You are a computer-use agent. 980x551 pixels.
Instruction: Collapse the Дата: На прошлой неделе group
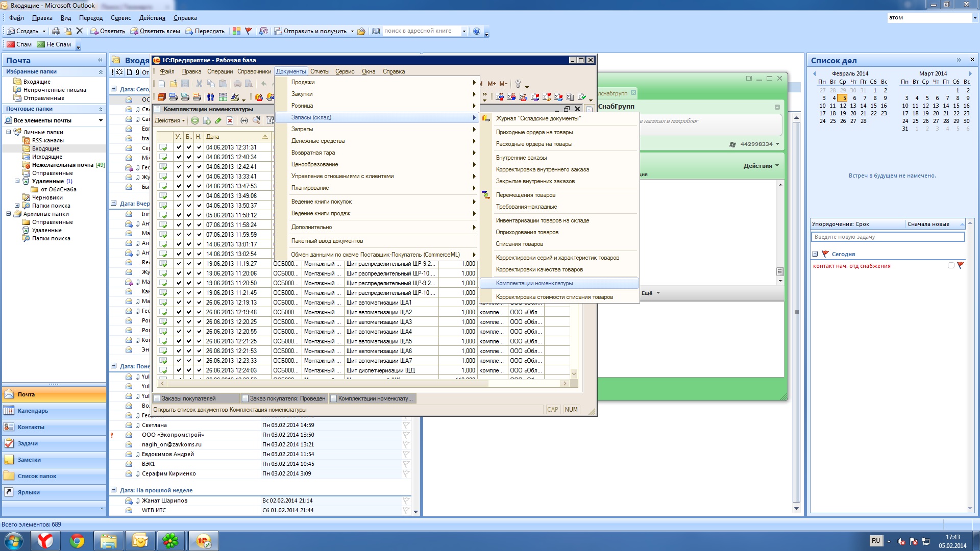click(113, 490)
